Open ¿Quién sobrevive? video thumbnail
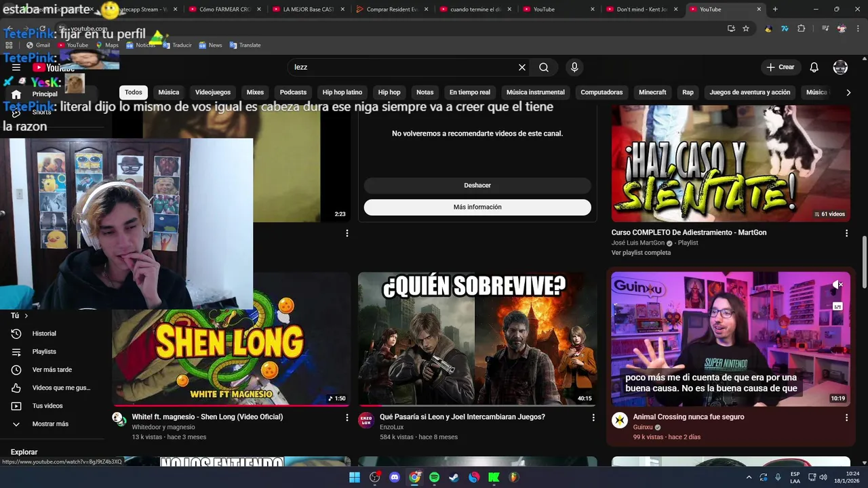 (x=477, y=339)
